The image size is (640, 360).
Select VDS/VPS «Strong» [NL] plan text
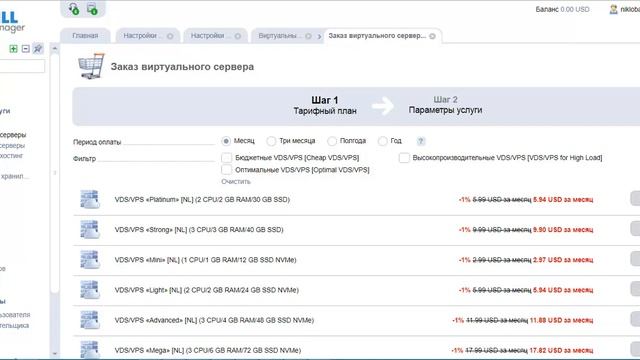tap(199, 230)
